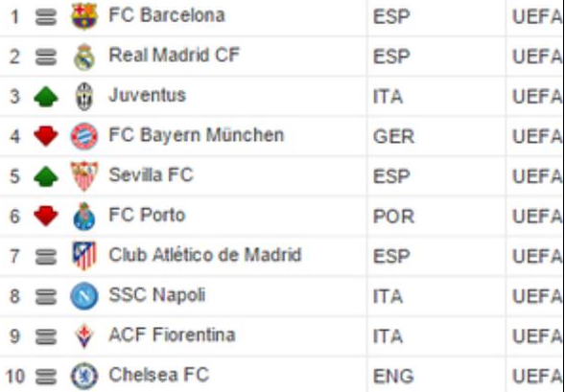Click the Real Madrid CF crest icon
The height and width of the screenshot is (392, 565).
point(84,57)
